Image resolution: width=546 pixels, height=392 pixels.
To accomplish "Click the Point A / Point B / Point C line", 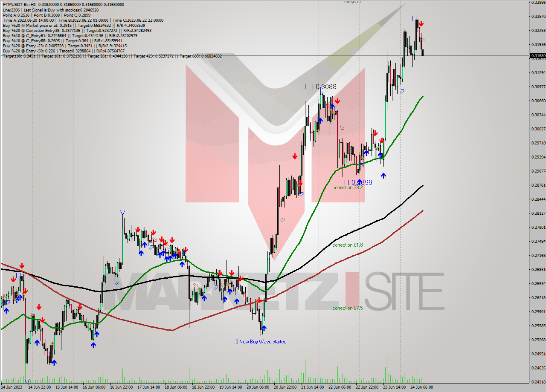I will 47,15.
